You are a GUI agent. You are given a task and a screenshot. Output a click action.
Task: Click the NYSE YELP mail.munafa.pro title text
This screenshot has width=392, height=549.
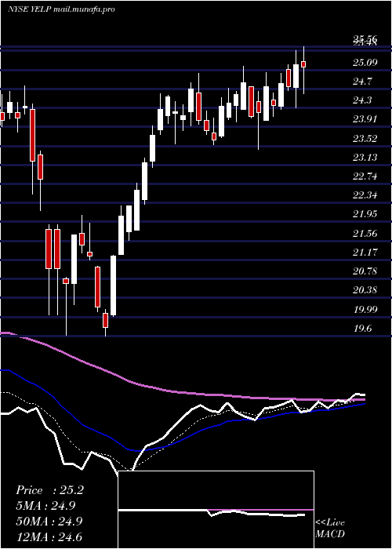tap(61, 9)
